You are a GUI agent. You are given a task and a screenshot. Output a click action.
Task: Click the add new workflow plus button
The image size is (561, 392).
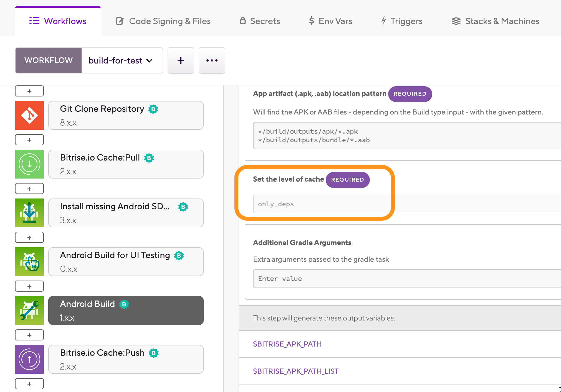coord(181,60)
